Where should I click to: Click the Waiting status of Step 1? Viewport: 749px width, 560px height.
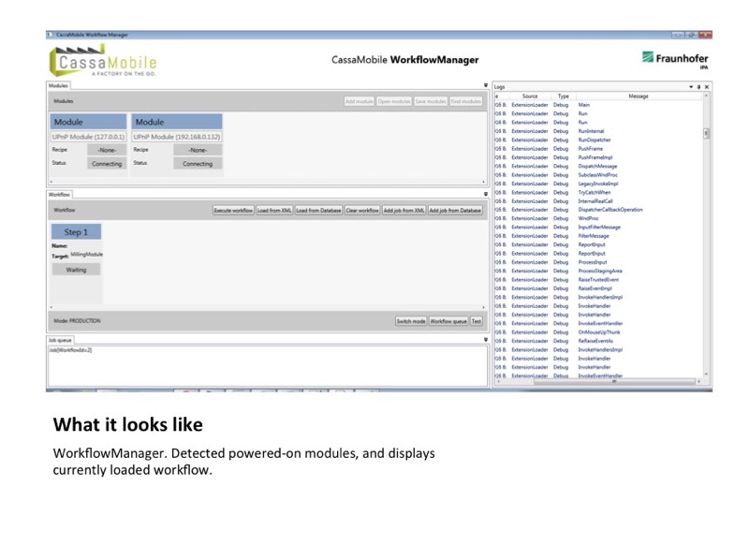(x=76, y=270)
